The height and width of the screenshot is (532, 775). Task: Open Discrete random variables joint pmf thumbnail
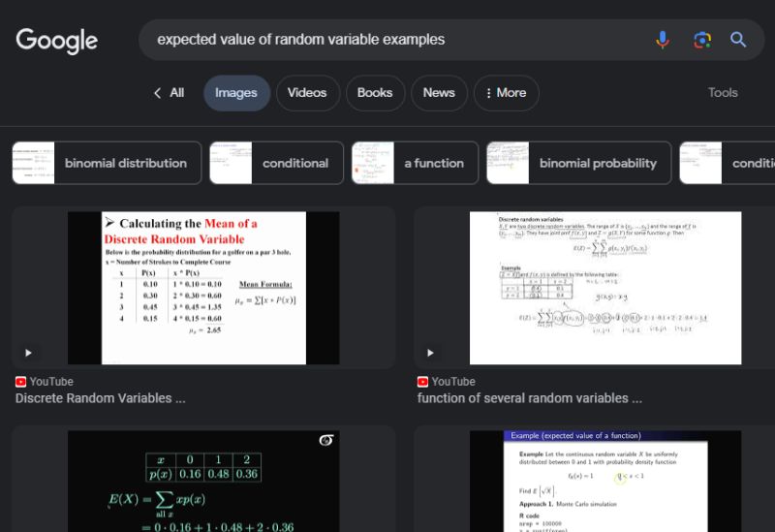pyautogui.click(x=604, y=288)
